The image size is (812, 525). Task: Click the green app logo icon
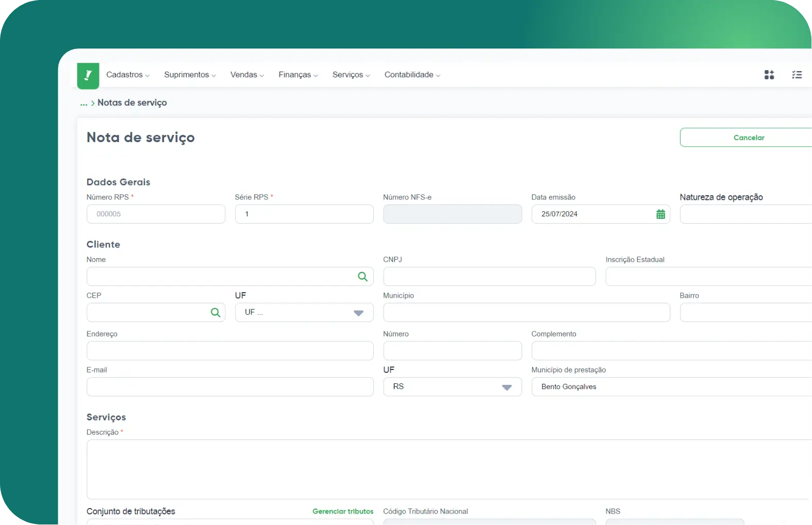[x=88, y=75]
